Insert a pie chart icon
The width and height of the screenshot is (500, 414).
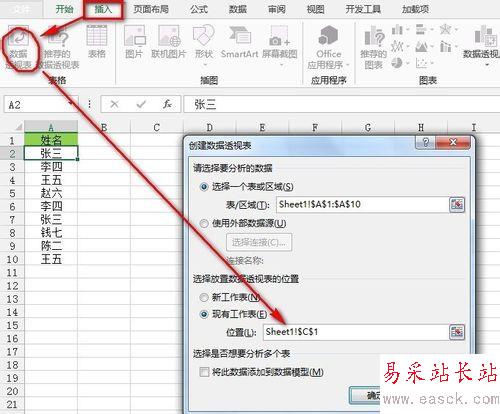click(x=397, y=63)
